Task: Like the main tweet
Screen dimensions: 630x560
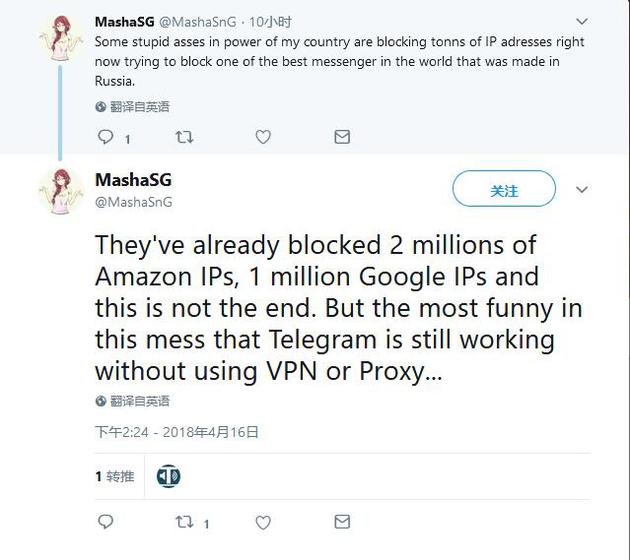Action: [x=263, y=522]
